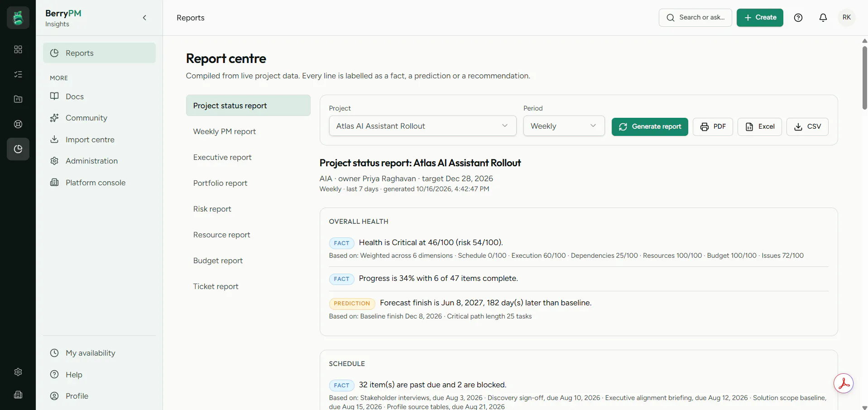This screenshot has height=410, width=868.
Task: Click the BerryPM strawberry logo
Action: (18, 18)
